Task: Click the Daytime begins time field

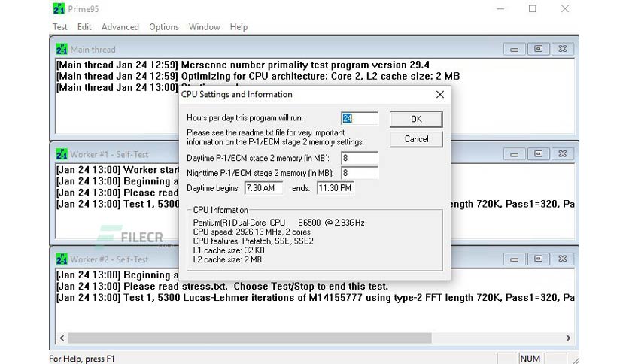Action: pos(263,188)
